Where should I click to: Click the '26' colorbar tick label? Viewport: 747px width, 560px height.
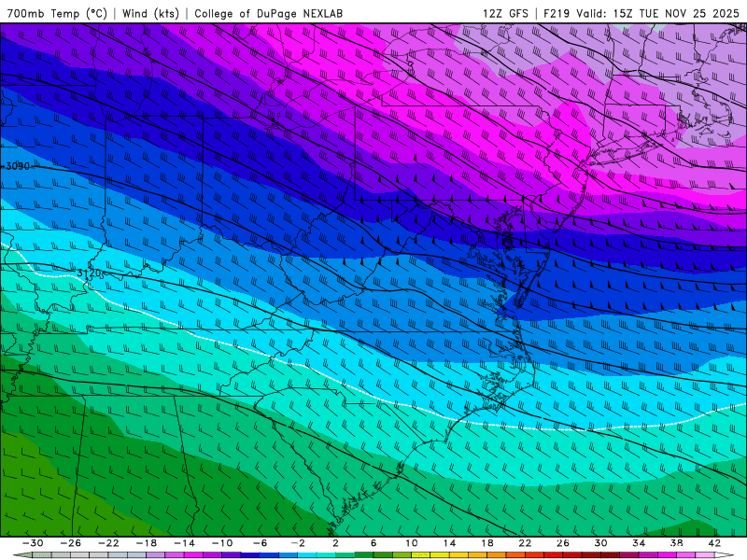coord(563,543)
